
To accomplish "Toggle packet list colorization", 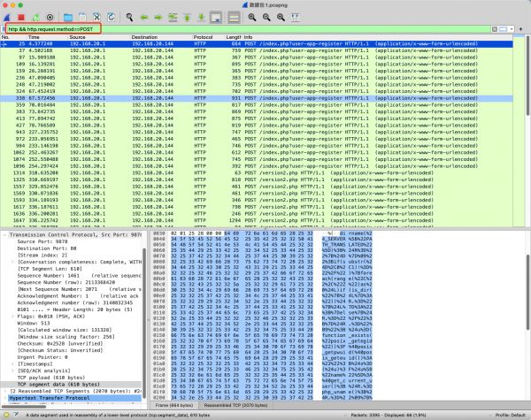I will [234, 18].
